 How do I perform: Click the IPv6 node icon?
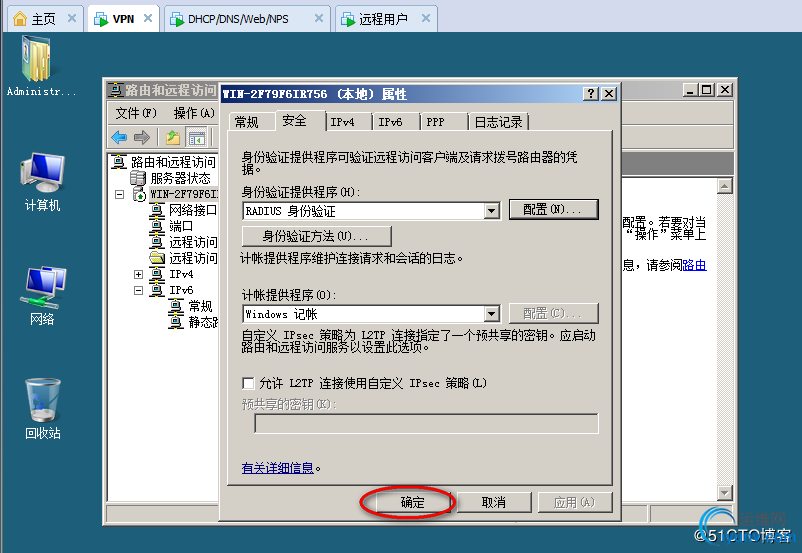(157, 290)
